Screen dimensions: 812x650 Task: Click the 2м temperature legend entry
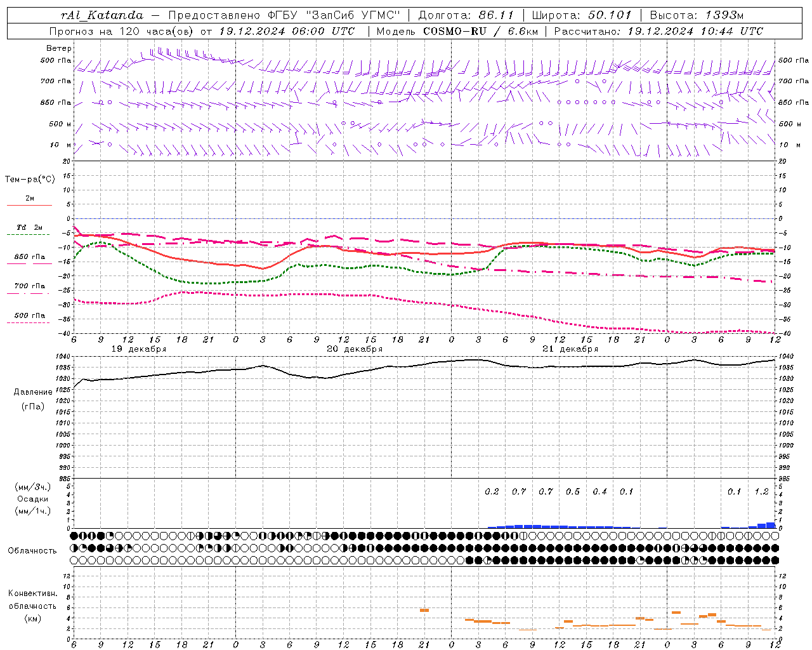click(x=30, y=199)
